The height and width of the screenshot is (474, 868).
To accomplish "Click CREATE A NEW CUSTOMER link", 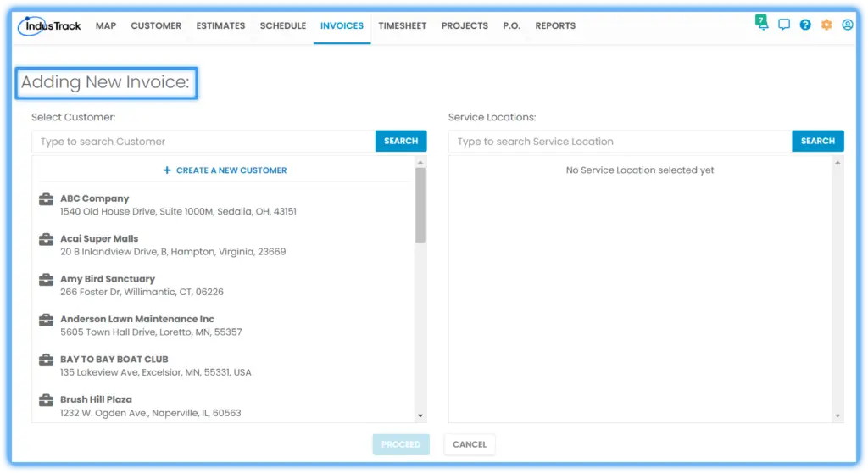I will click(x=225, y=170).
